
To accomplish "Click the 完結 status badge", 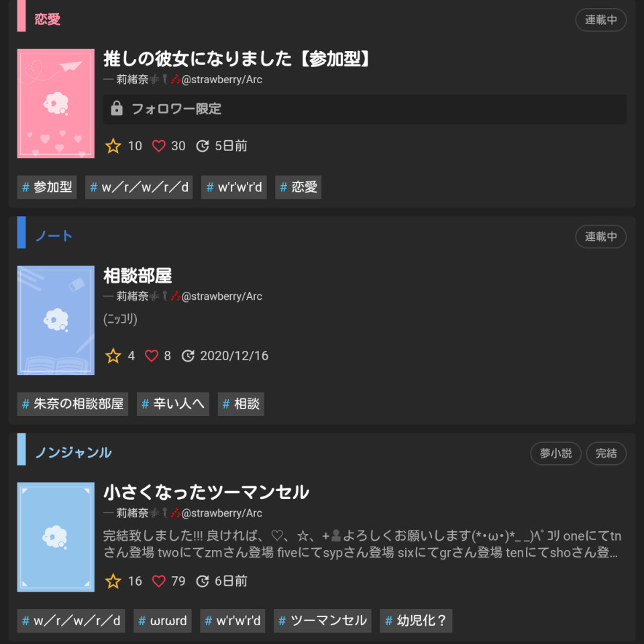I will [x=606, y=453].
